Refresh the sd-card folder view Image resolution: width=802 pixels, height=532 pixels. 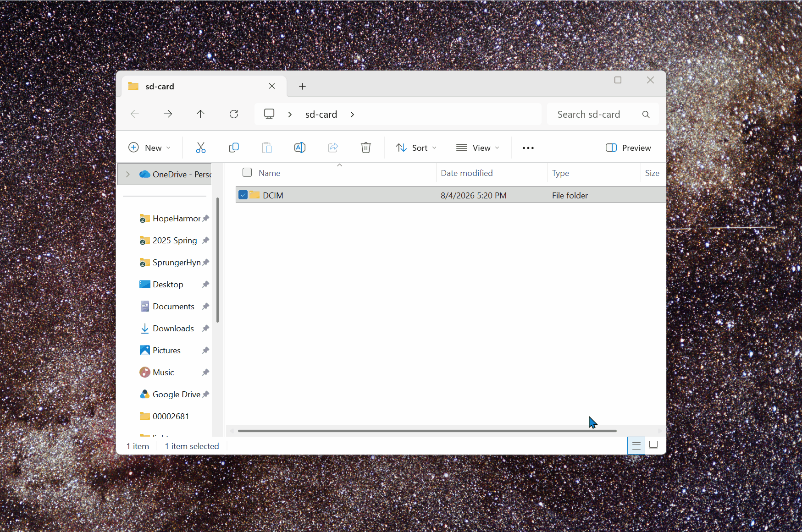[x=234, y=114]
